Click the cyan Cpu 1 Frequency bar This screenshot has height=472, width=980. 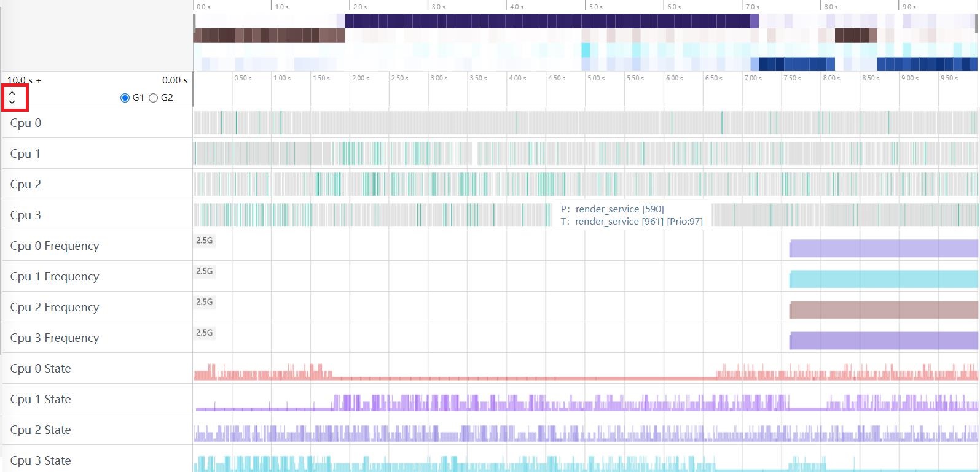(883, 279)
